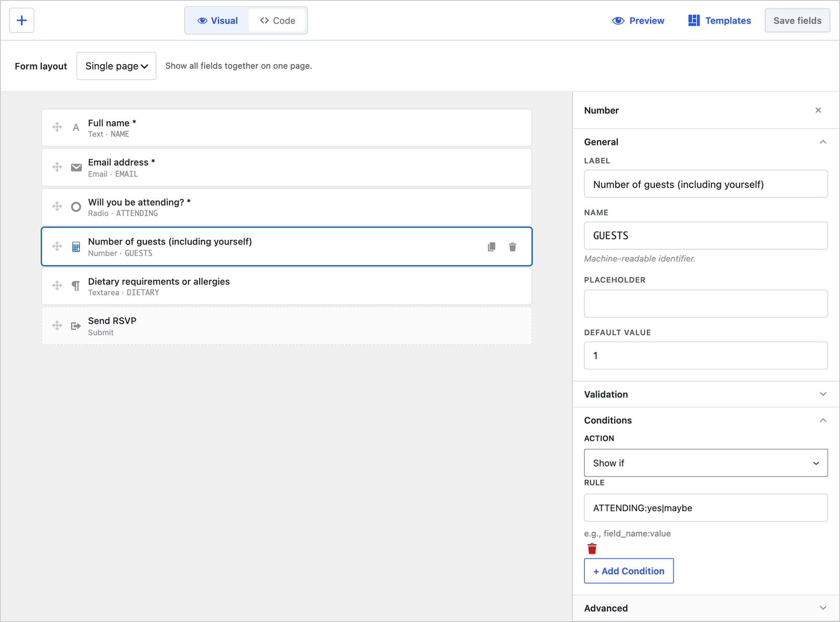Click the submit icon of Send RSVP
This screenshot has width=840, height=622.
[x=76, y=326]
